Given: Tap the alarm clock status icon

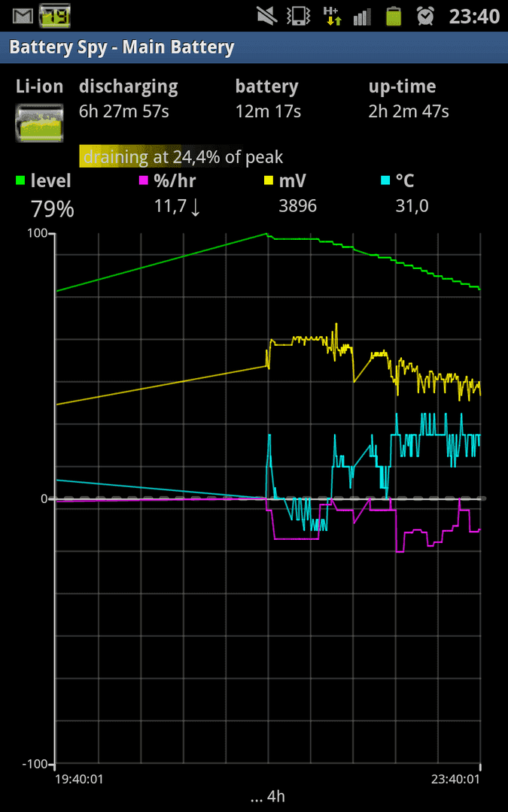Looking at the screenshot, I should pos(425,16).
